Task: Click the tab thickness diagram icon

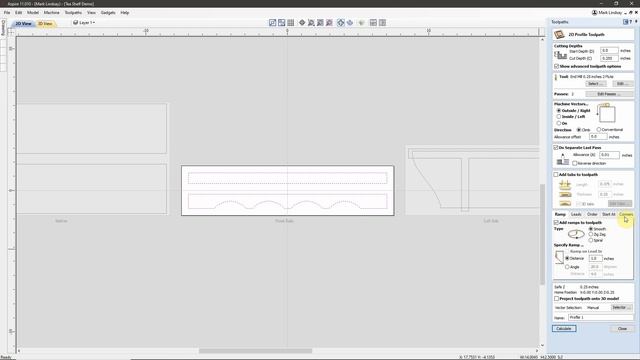Action: pyautogui.click(x=565, y=195)
